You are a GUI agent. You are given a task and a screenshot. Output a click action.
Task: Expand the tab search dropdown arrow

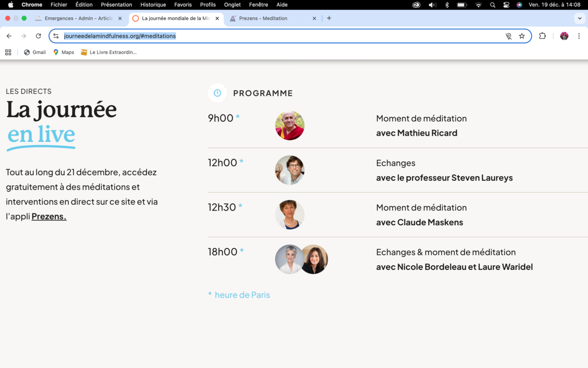[580, 18]
